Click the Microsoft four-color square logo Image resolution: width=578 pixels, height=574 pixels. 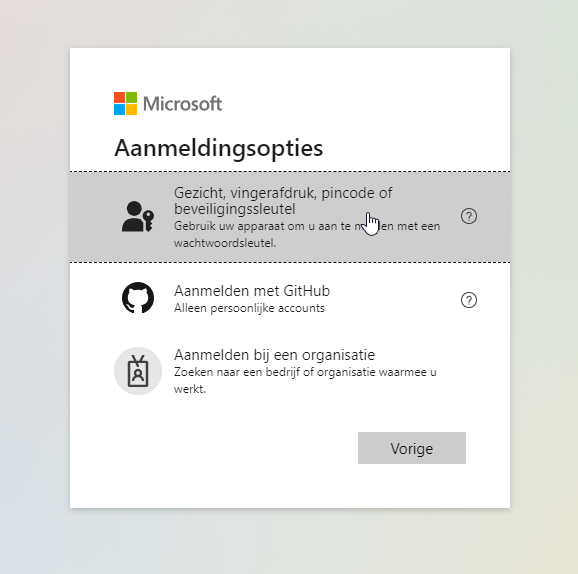point(125,104)
